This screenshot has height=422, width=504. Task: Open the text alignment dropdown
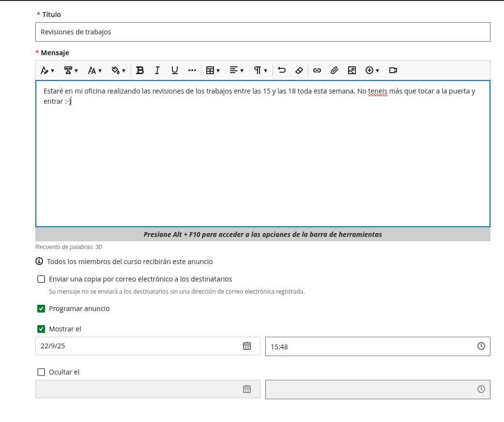[x=237, y=70]
